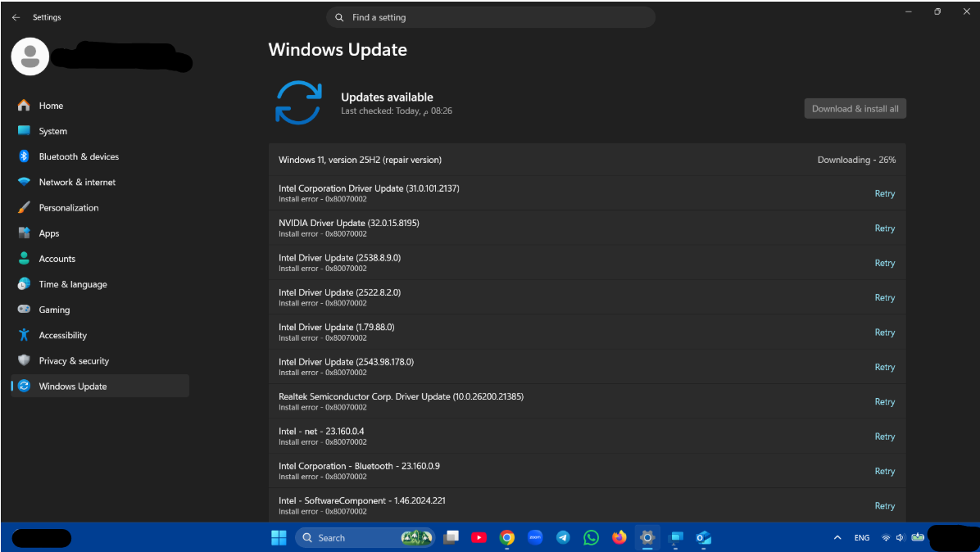Viewport: 980px width, 552px height.
Task: Show hidden system tray icons
Action: [837, 537]
